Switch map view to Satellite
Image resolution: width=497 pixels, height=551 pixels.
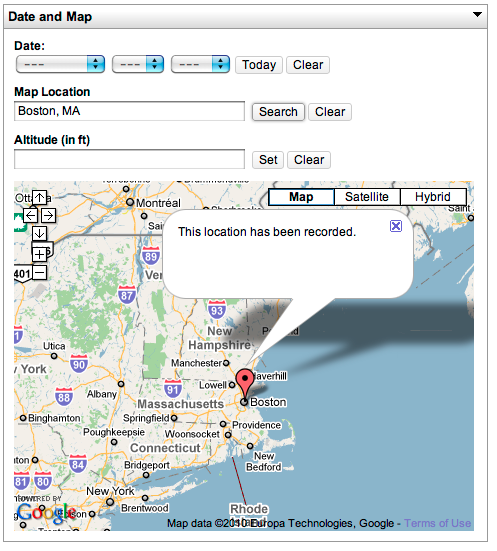point(367,197)
